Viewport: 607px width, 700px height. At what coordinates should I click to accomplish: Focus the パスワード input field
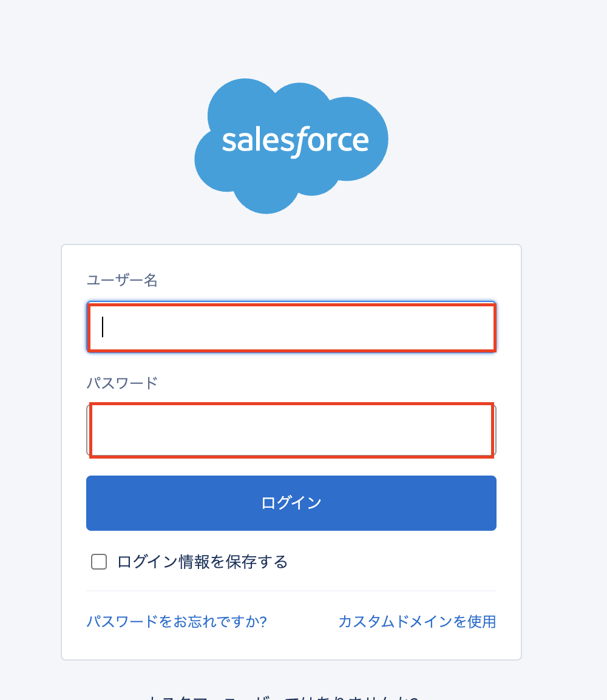click(x=291, y=430)
